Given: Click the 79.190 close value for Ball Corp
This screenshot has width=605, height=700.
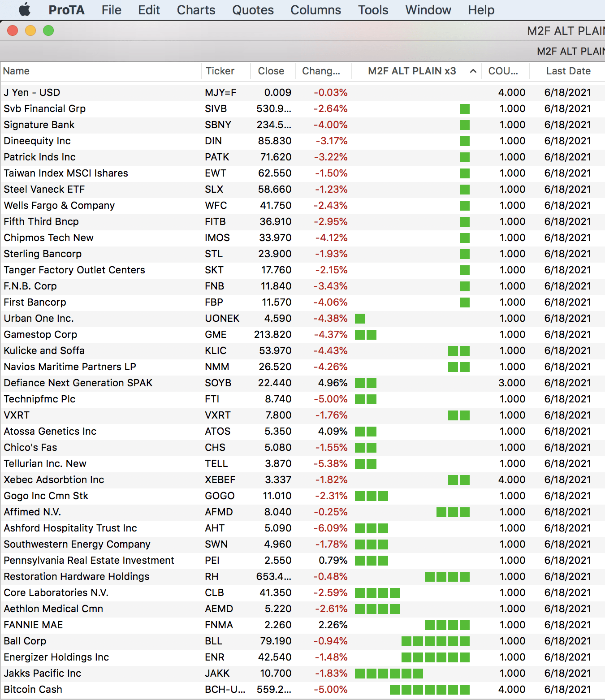Looking at the screenshot, I should (x=276, y=641).
